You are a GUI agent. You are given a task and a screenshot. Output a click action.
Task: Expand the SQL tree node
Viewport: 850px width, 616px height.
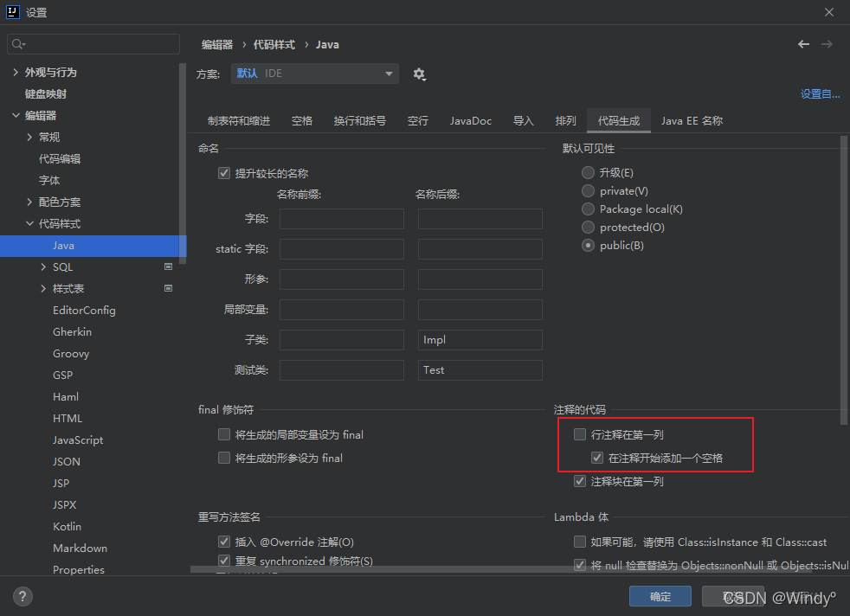(x=41, y=266)
